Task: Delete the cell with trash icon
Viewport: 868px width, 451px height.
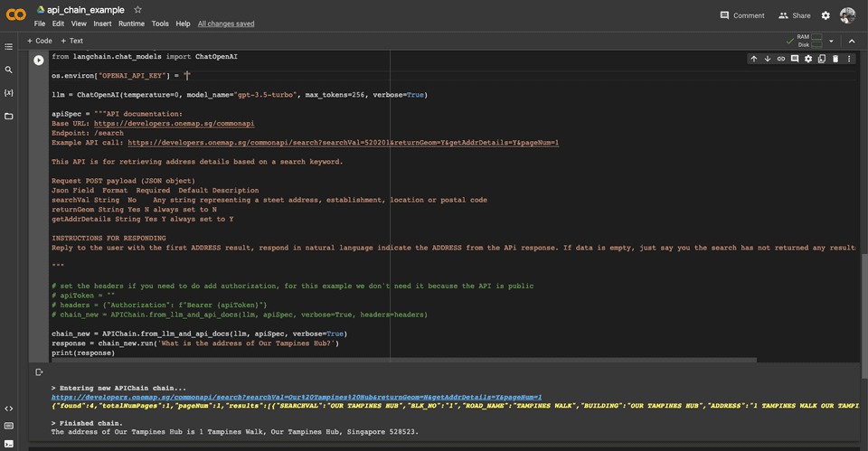Action: click(835, 59)
